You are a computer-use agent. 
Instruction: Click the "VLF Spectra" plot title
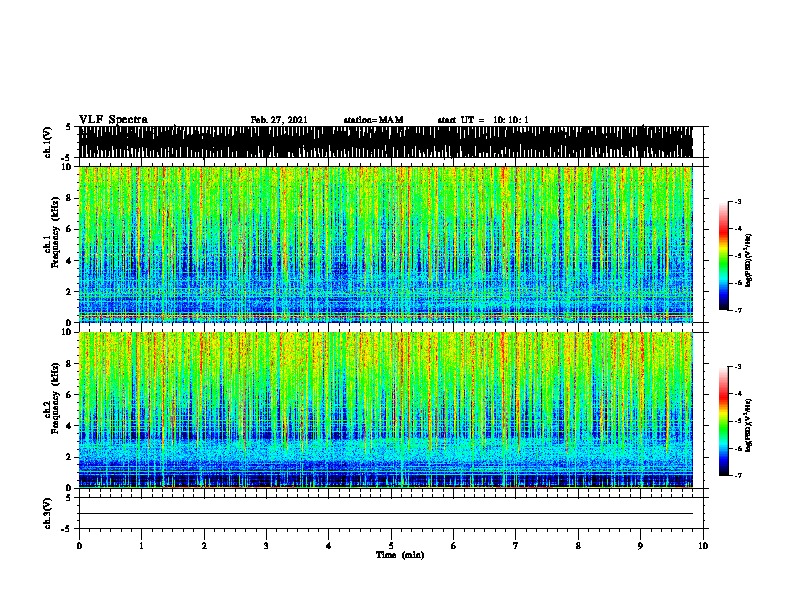[113, 120]
